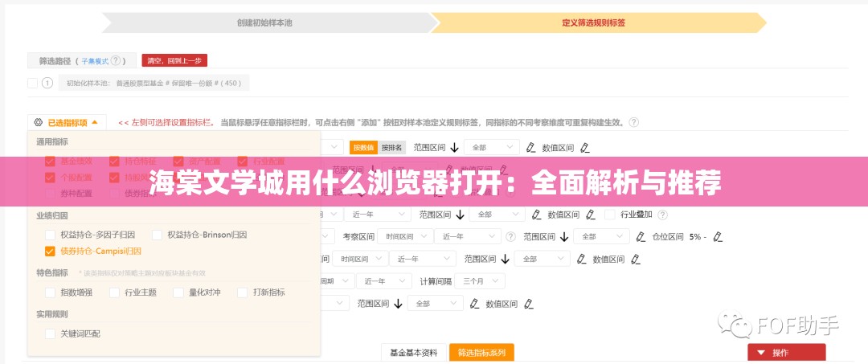Image resolution: width=868 pixels, height=364 pixels.
Task: Click pencil icon left of 仓位区间 label
Action: pyautogui.click(x=641, y=237)
